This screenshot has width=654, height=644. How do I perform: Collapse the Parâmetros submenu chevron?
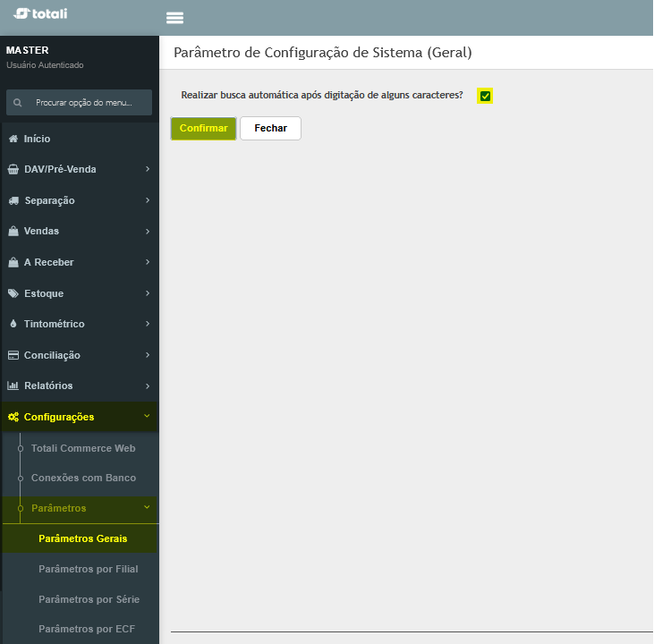click(147, 507)
